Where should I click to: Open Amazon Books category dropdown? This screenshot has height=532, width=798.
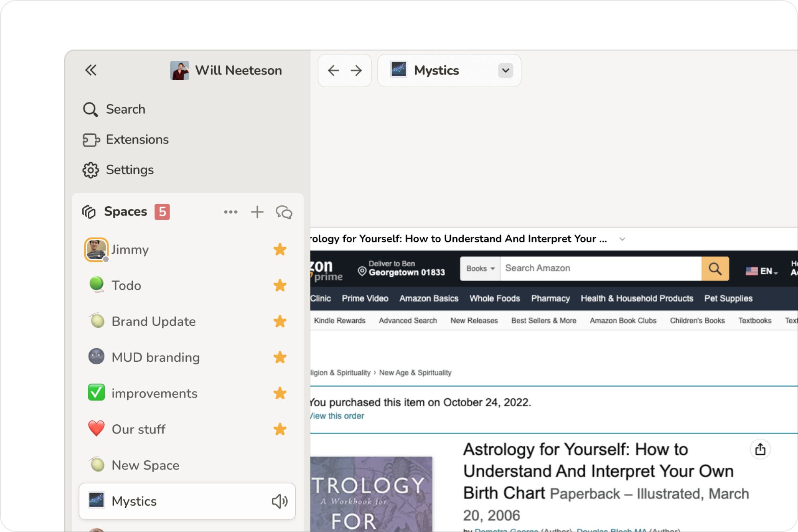point(480,268)
